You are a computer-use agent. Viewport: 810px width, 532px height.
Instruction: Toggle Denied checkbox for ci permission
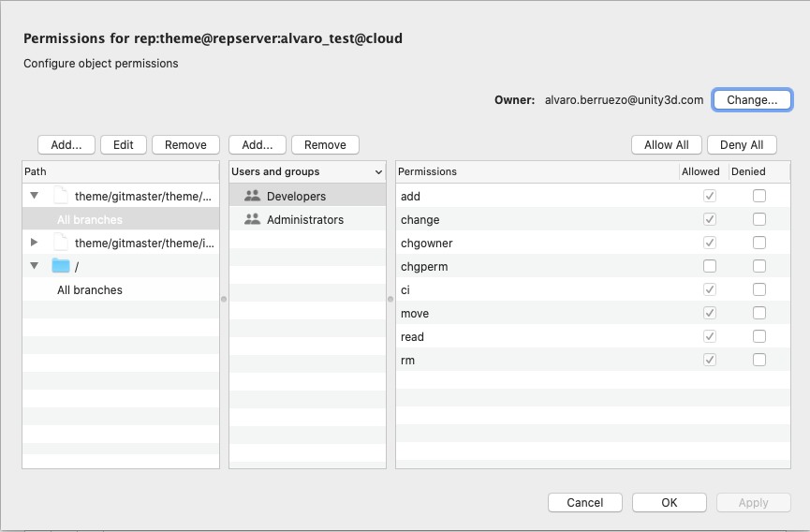[759, 289]
